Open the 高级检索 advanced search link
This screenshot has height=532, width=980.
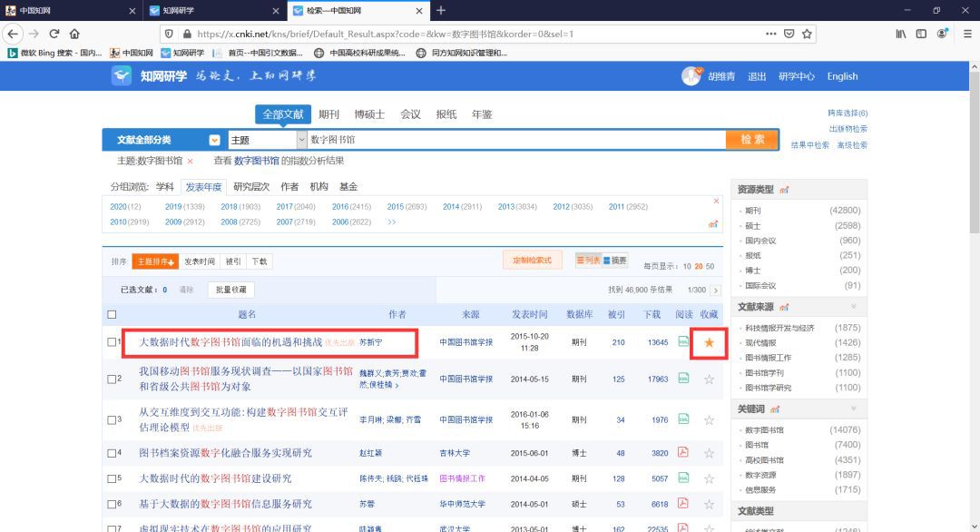coord(852,145)
